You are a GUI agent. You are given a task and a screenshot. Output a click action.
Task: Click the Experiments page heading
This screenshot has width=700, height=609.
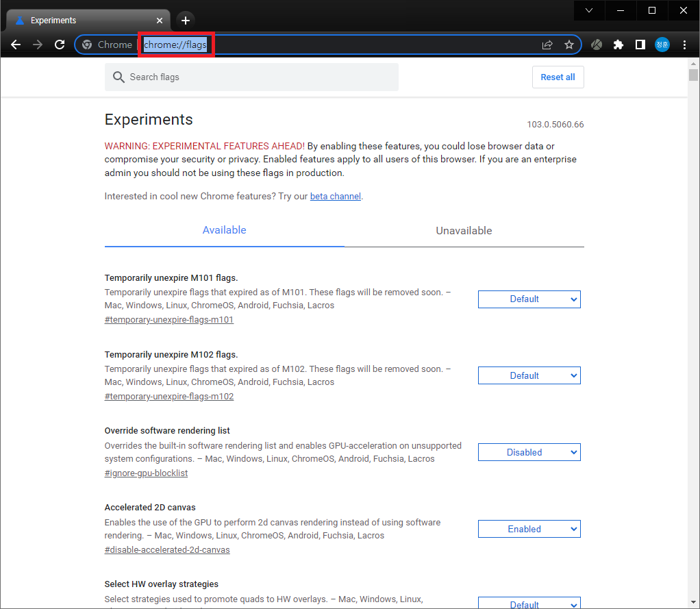point(149,120)
